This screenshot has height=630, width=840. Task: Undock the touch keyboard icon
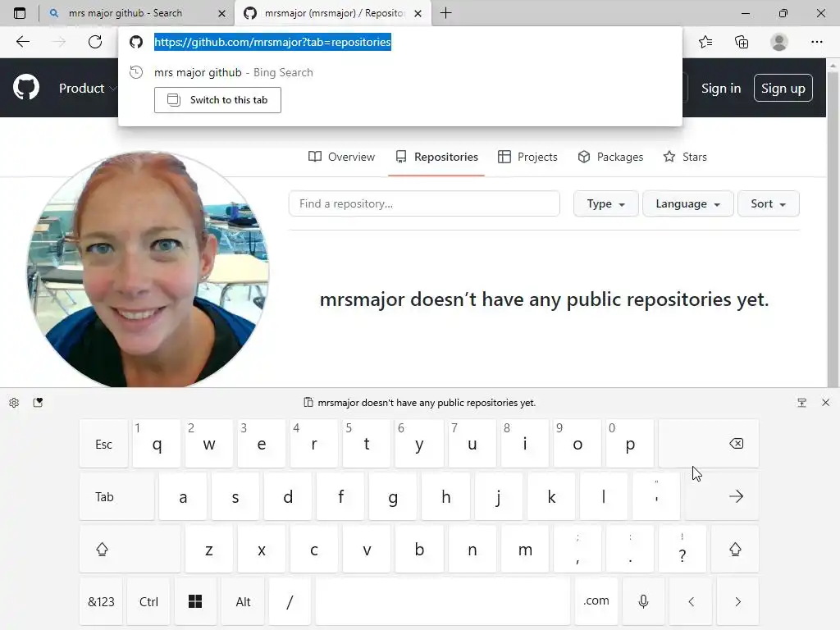coord(802,403)
